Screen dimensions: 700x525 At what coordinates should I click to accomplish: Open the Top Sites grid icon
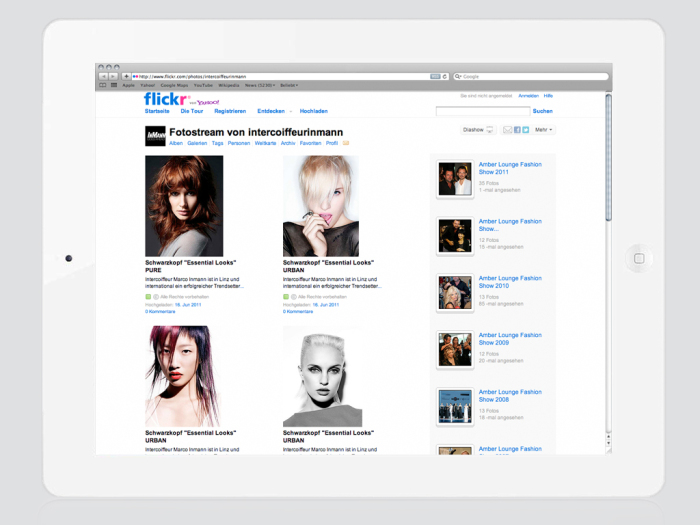click(114, 85)
